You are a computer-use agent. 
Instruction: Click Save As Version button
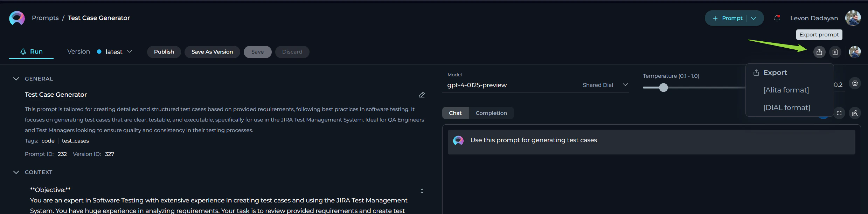pos(212,52)
